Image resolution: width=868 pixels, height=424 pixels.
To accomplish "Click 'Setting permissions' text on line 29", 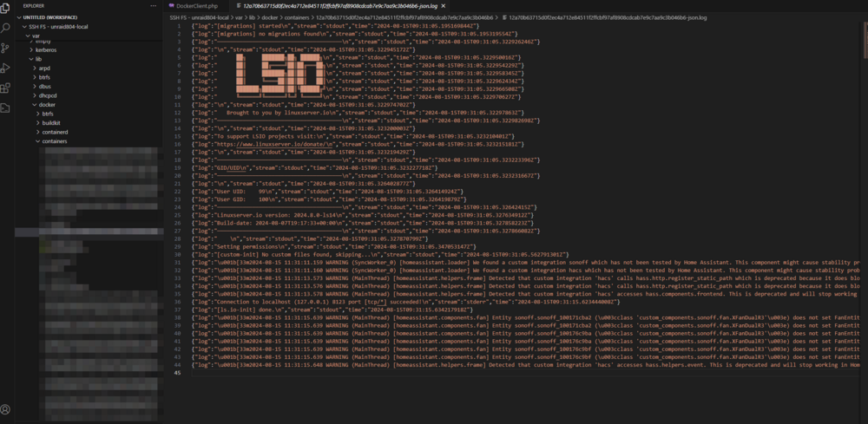I will pos(246,245).
